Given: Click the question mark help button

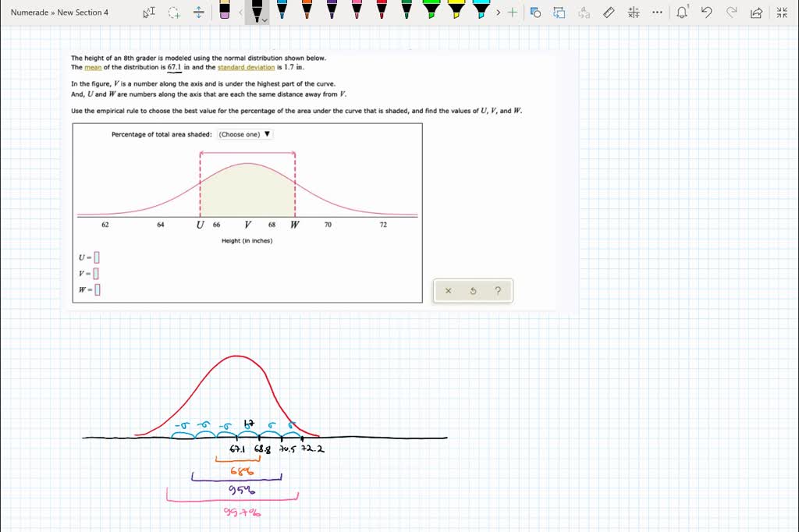Looking at the screenshot, I should pyautogui.click(x=498, y=290).
